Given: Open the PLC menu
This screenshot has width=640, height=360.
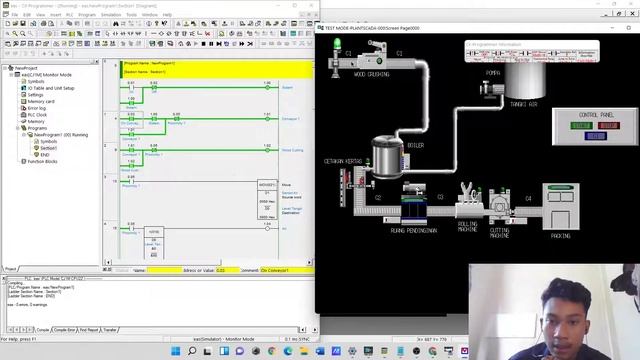Looking at the screenshot, I should [70, 15].
